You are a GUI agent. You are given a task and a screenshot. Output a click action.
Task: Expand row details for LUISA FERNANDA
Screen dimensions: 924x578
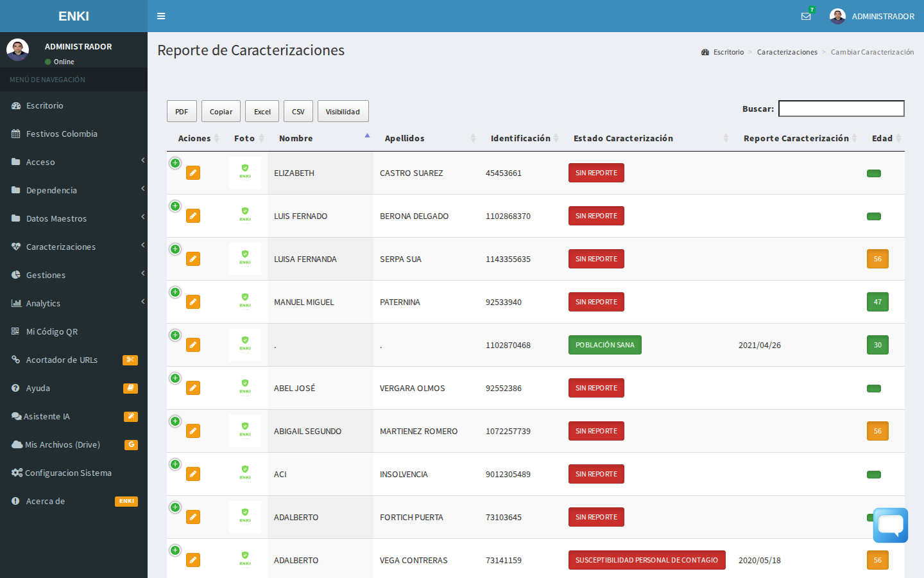(175, 249)
